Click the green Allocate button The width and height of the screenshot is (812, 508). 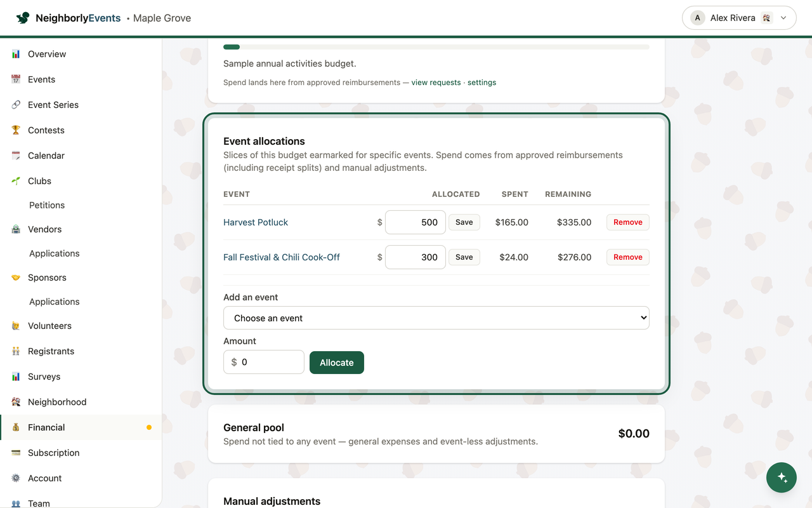coord(337,363)
